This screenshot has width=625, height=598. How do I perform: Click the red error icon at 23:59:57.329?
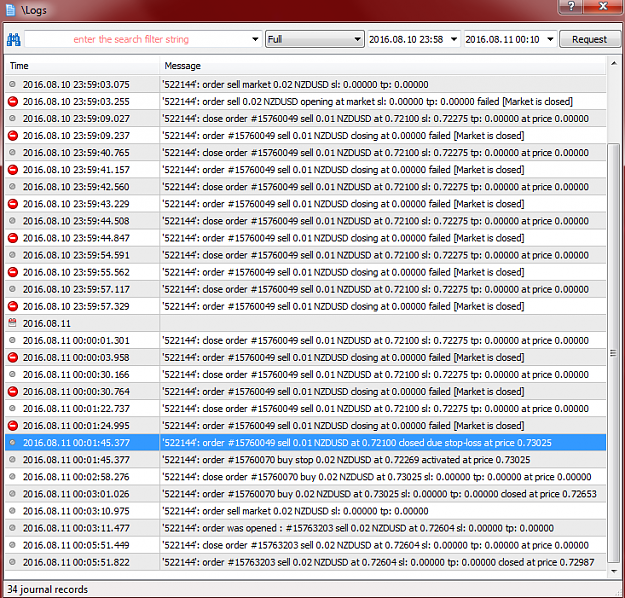[x=13, y=306]
